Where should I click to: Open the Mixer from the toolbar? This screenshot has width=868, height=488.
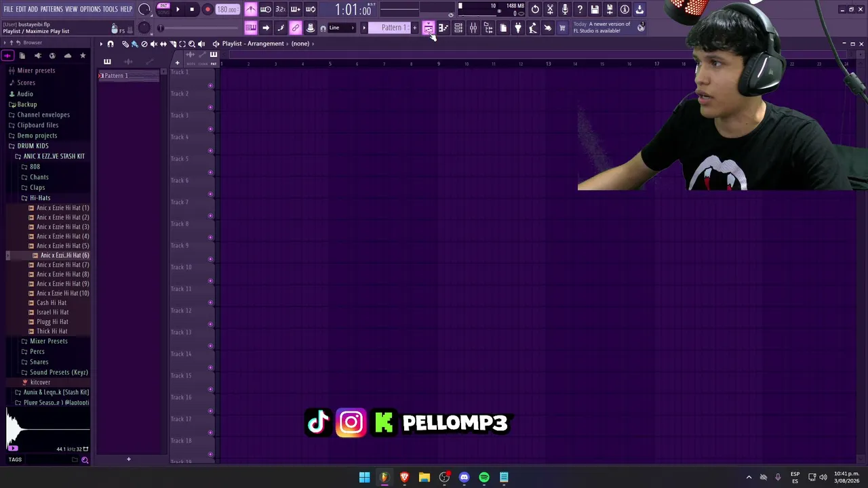[x=473, y=28]
